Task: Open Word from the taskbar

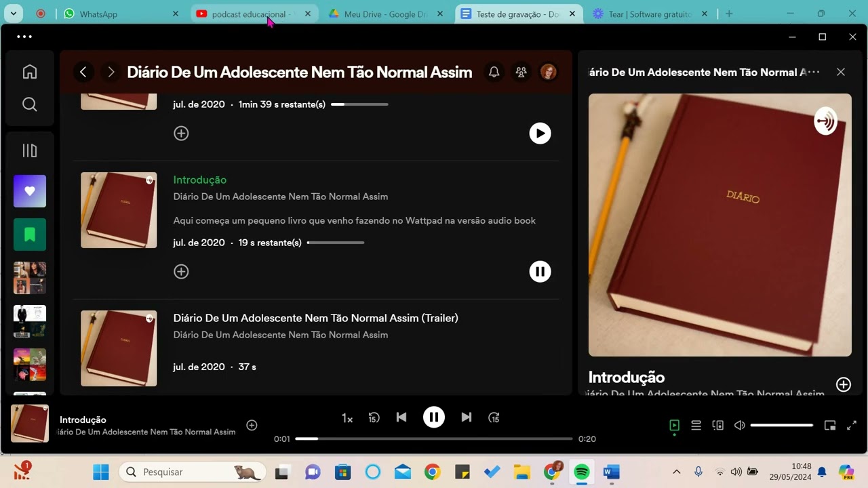Action: click(611, 472)
